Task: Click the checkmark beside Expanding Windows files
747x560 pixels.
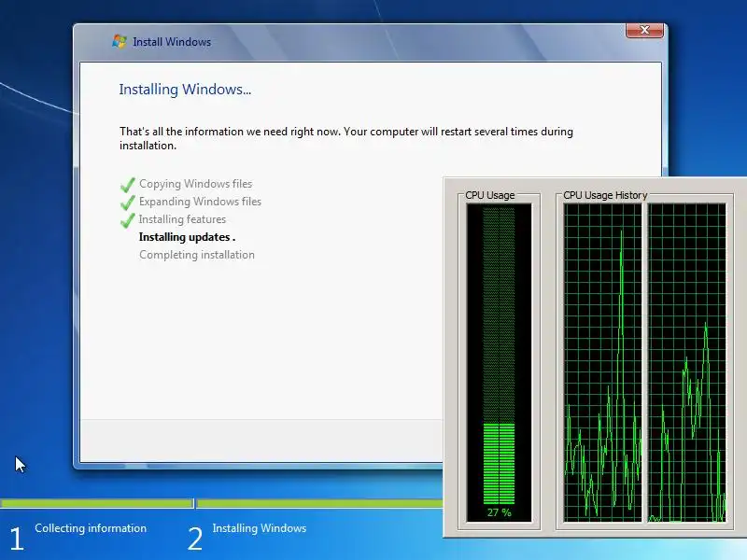Action: (127, 203)
